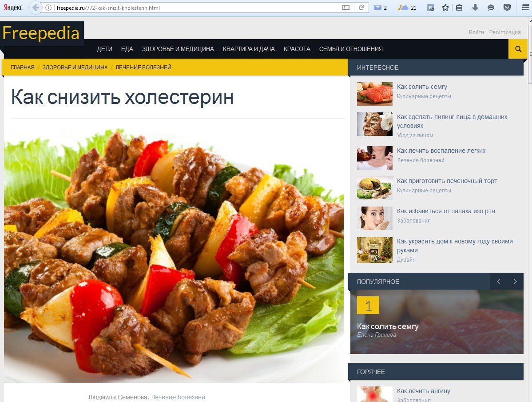Open the lung inflammation thumbnail
The width and height of the screenshot is (532, 402).
[x=374, y=158]
